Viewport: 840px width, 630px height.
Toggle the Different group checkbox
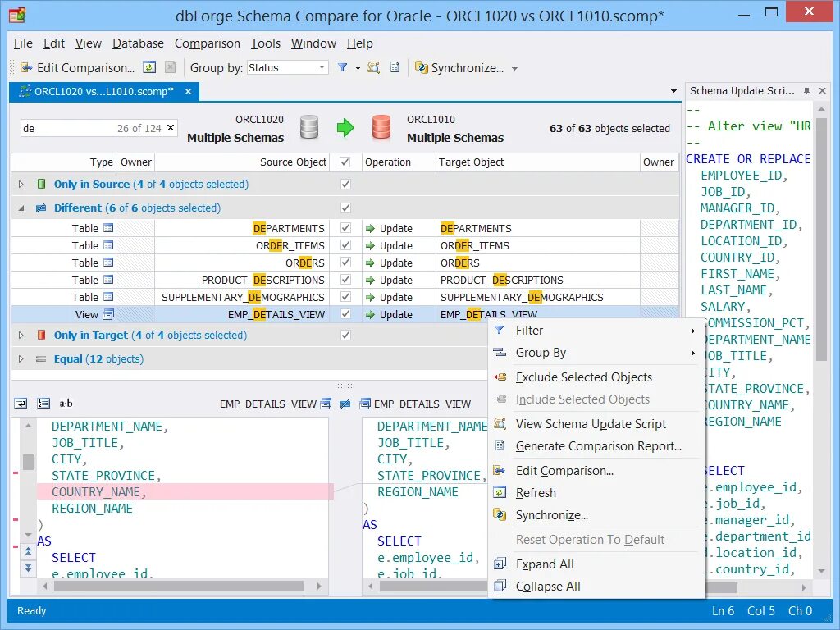(345, 208)
